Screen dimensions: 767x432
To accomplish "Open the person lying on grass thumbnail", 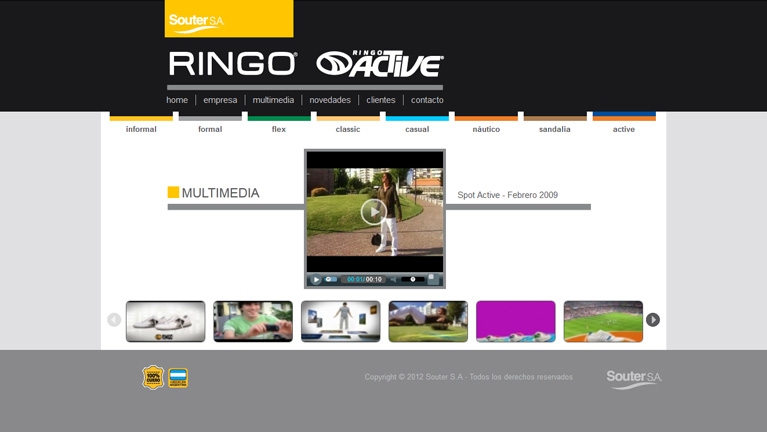I will pyautogui.click(x=428, y=321).
